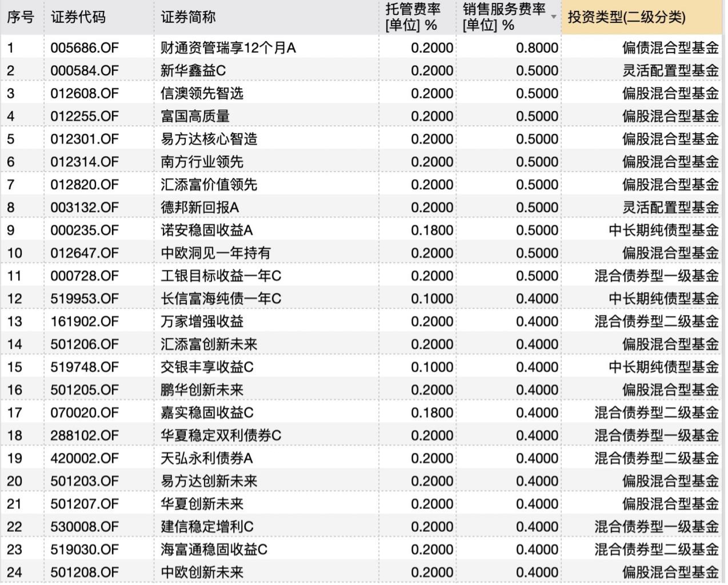Click security code 003132.OF
This screenshot has width=728, height=585.
click(x=85, y=208)
